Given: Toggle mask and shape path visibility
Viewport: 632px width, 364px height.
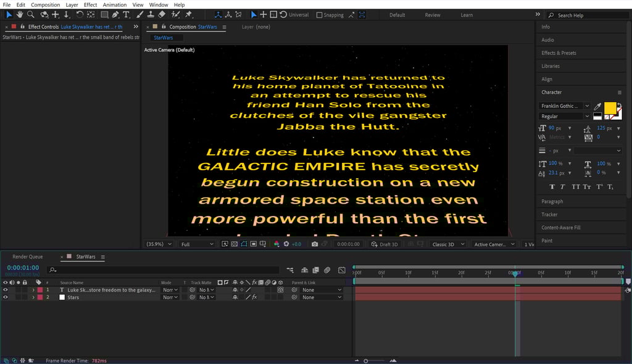Looking at the screenshot, I should tap(244, 244).
